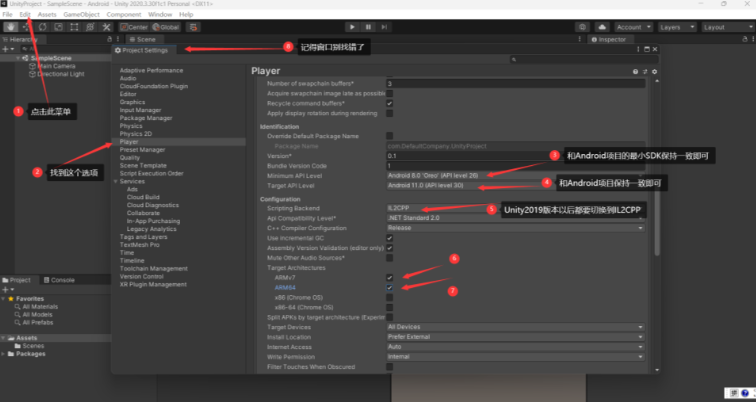Viewport: 756px width, 402px height.
Task: Open the Edit menu
Action: point(24,15)
